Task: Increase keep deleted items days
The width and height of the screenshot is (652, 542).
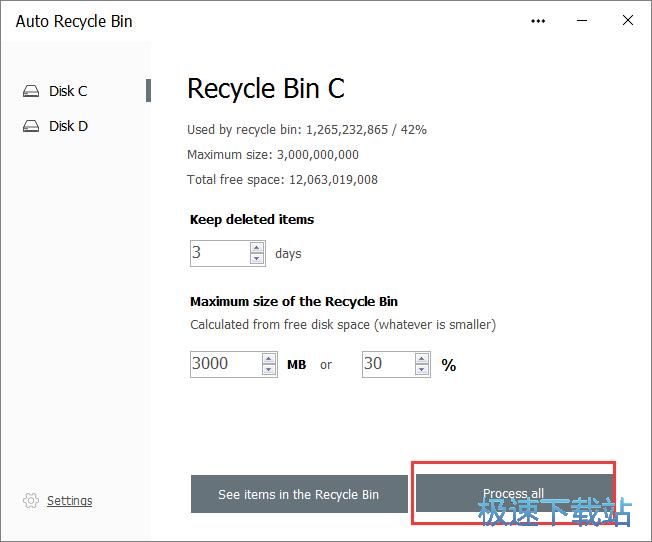Action: pos(257,247)
